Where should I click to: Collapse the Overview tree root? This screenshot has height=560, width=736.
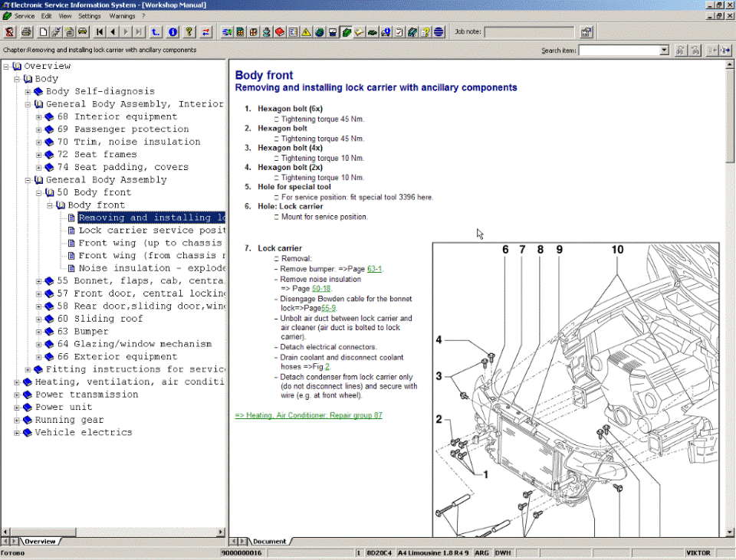(x=6, y=67)
